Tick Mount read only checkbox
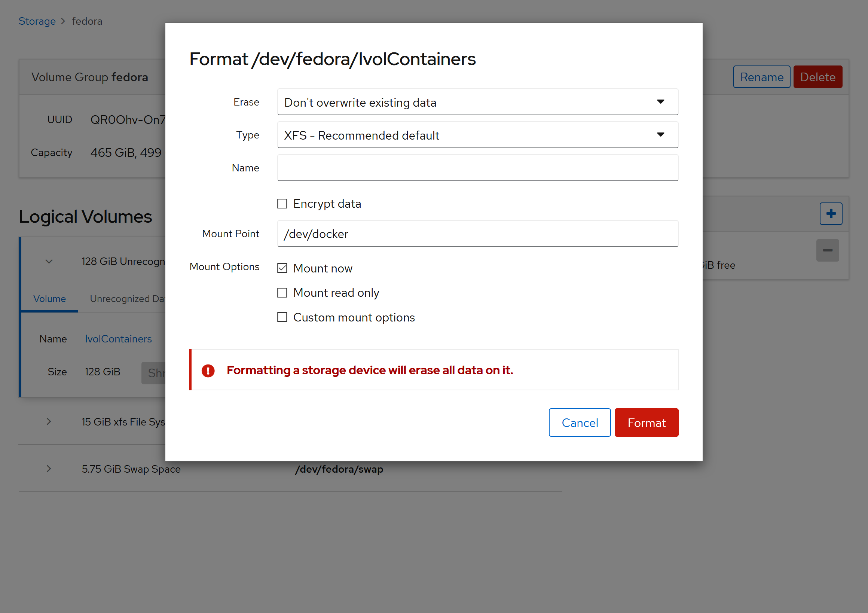868x613 pixels. [x=282, y=293]
